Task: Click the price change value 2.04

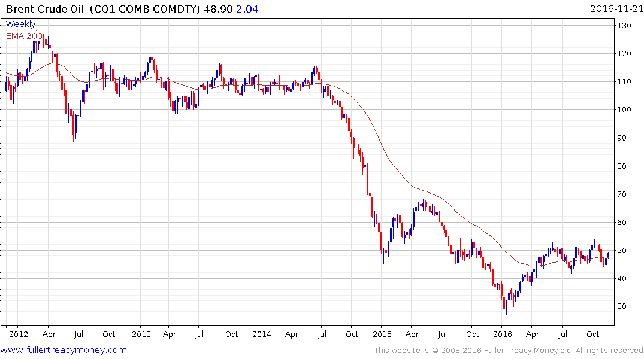Action: [247, 9]
